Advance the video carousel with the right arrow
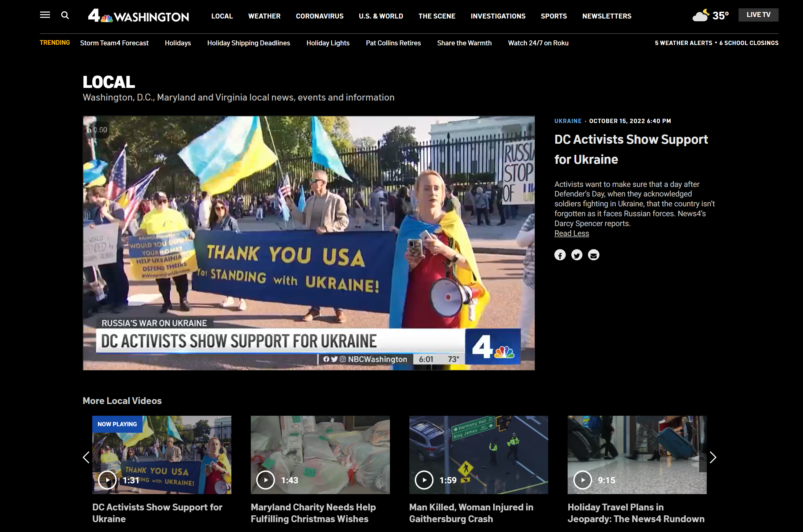Image resolution: width=803 pixels, height=532 pixels. point(713,457)
